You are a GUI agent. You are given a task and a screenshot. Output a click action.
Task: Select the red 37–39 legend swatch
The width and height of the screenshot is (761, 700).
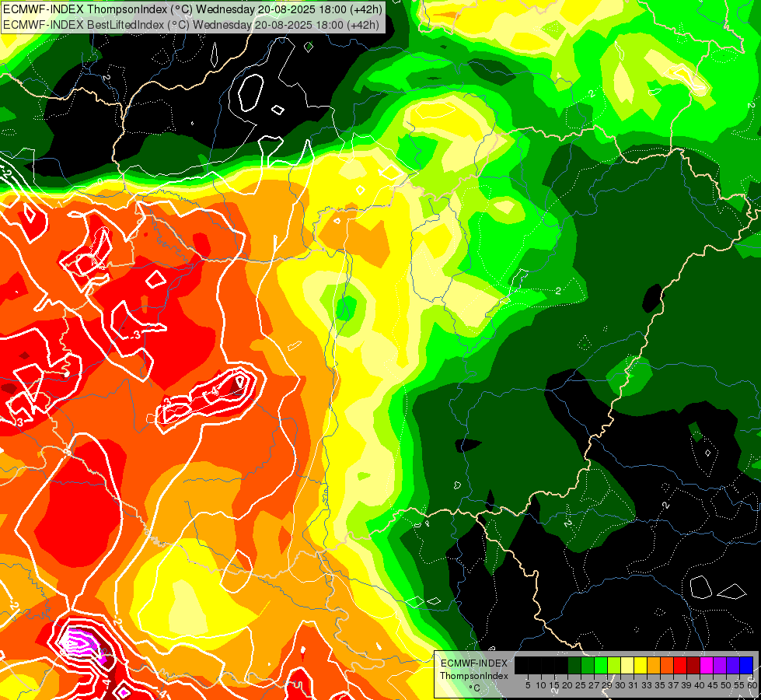coord(680,665)
